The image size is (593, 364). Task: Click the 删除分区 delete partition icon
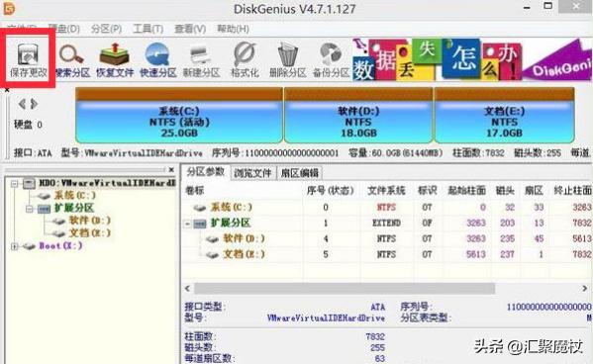287,59
